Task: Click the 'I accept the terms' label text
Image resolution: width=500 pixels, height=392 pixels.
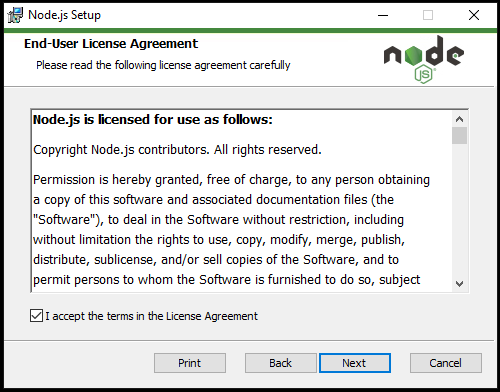Action: pos(151,316)
